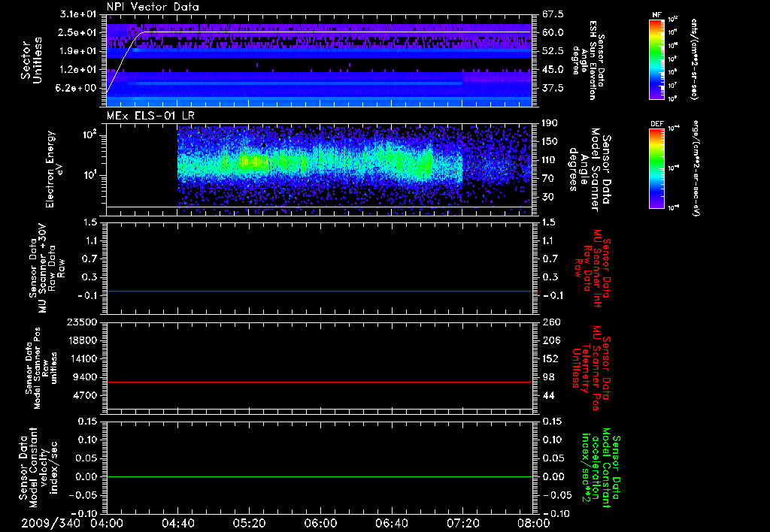
Task: Click the red 'MU Scanner Pos Telemetry' label
Action: click(x=590, y=367)
